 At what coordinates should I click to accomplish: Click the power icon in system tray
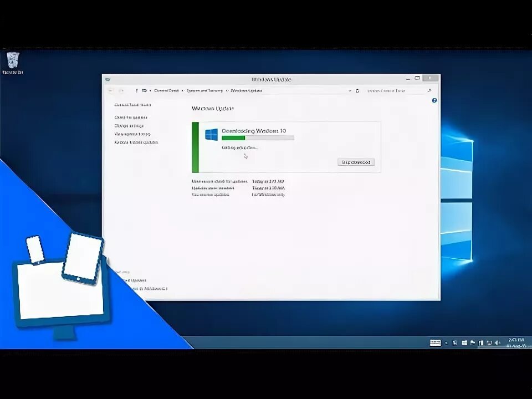click(481, 343)
